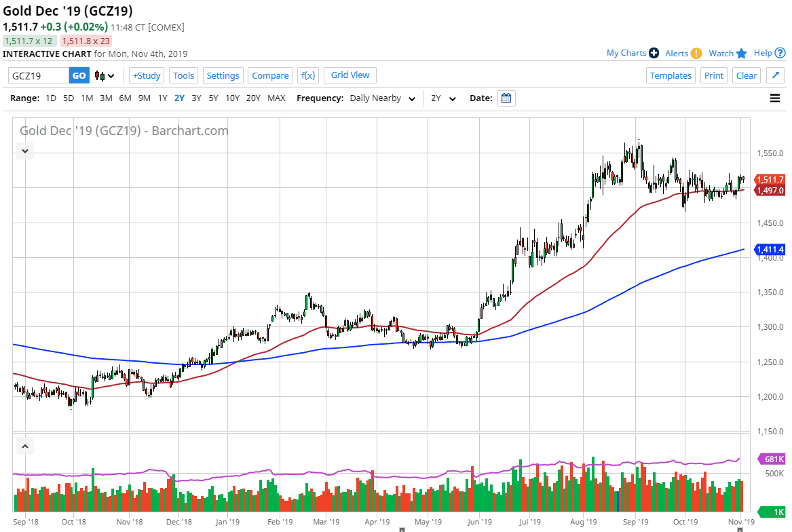
Task: Open the chart type candlestick icon selector
Action: coord(99,75)
